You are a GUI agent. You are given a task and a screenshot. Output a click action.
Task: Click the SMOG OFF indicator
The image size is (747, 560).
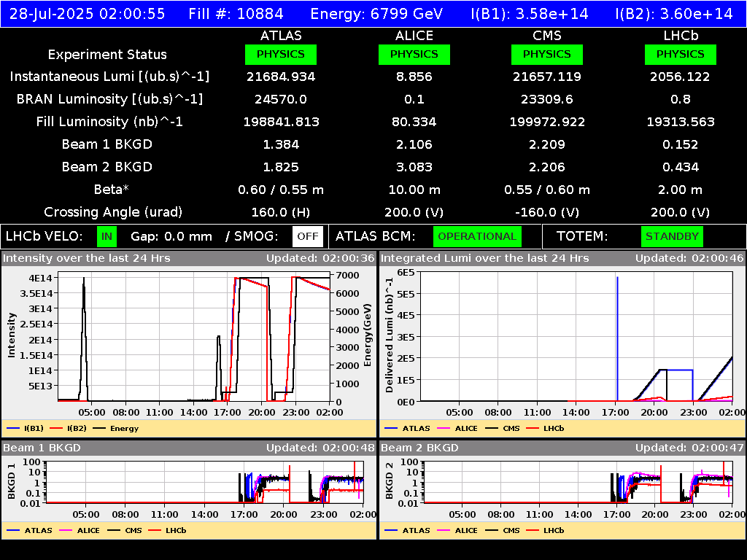point(308,236)
